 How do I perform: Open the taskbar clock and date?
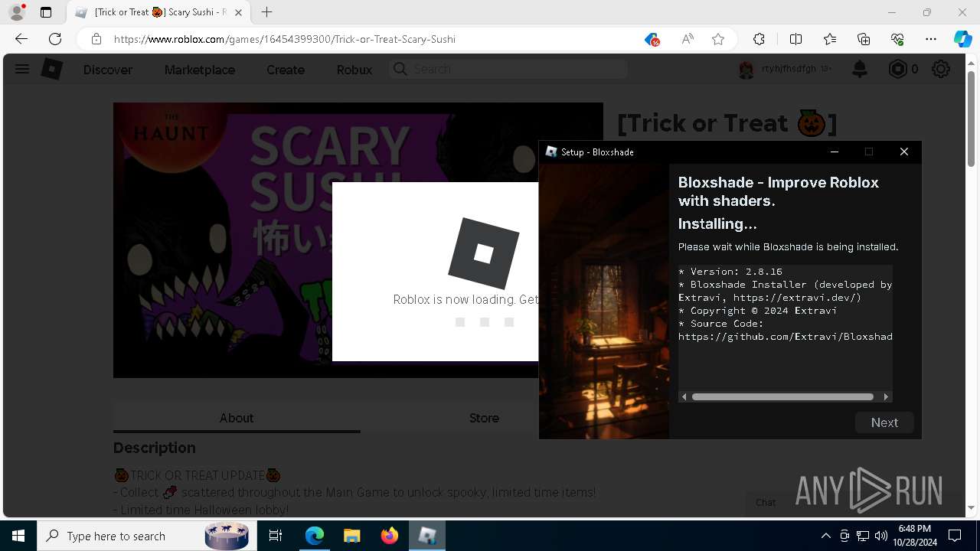[x=914, y=536]
